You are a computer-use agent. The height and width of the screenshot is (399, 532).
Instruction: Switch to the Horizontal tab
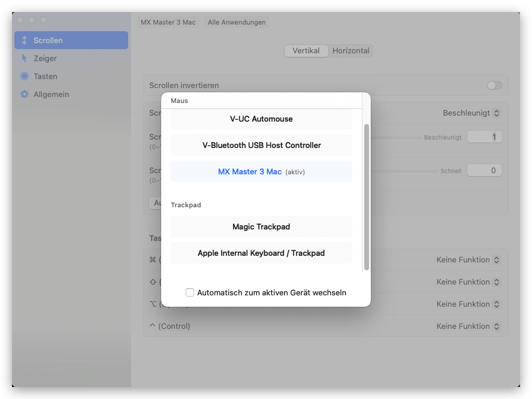(351, 50)
